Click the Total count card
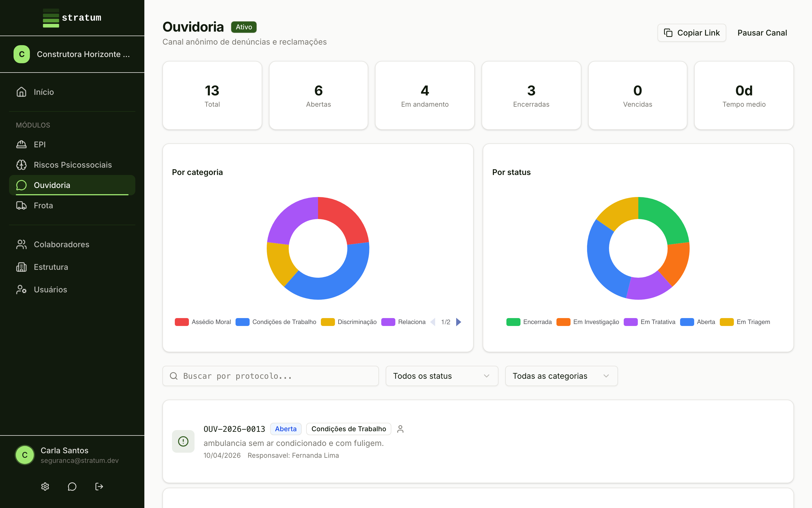This screenshot has width=812, height=508. (x=212, y=95)
